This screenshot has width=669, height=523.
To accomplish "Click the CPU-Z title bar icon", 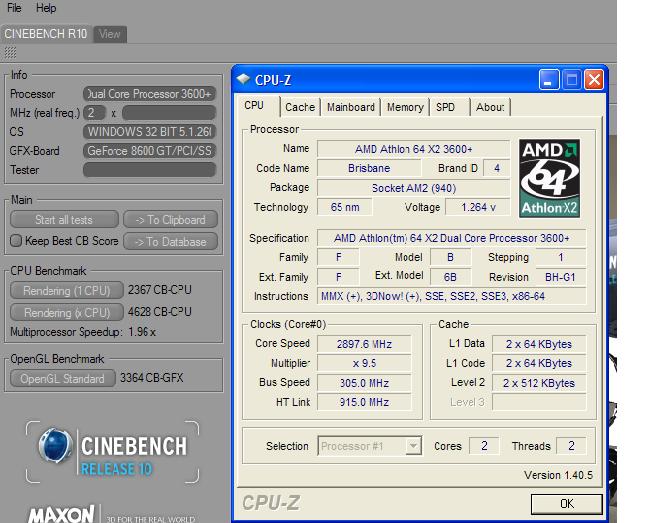I will point(243,79).
